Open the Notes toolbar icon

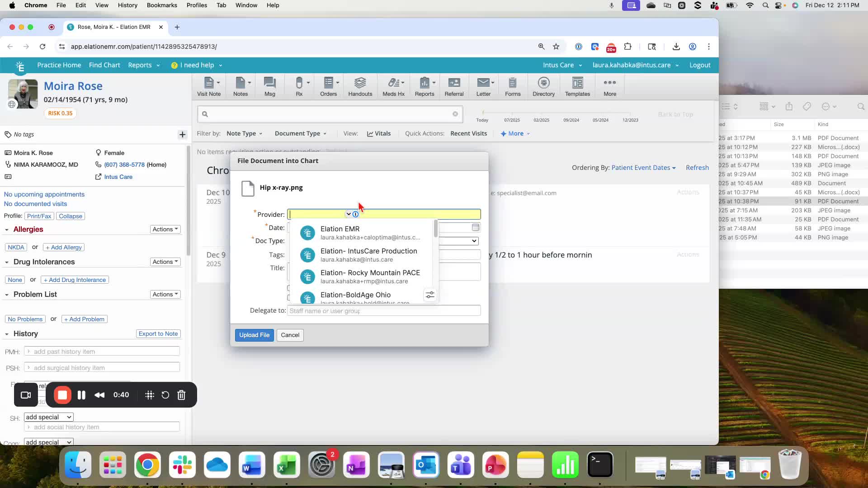click(x=241, y=86)
